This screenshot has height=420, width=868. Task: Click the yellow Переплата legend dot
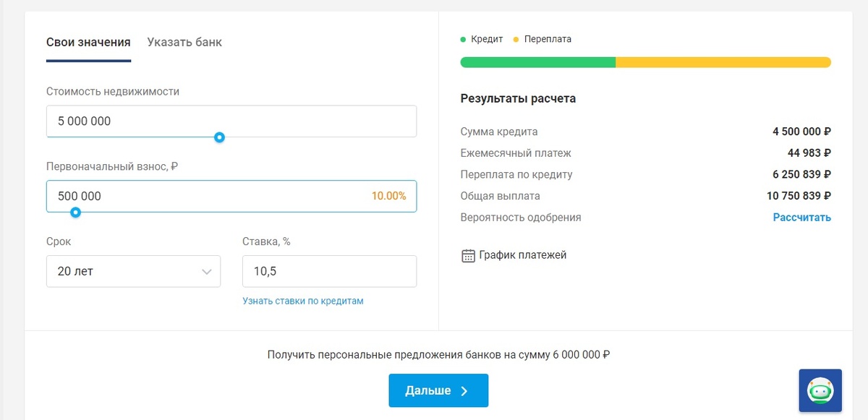[x=516, y=39]
